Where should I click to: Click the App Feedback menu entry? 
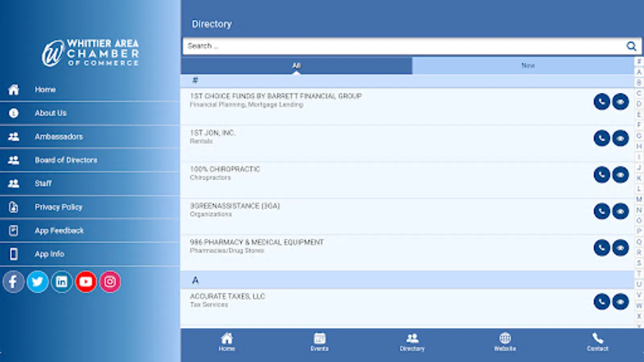point(59,230)
